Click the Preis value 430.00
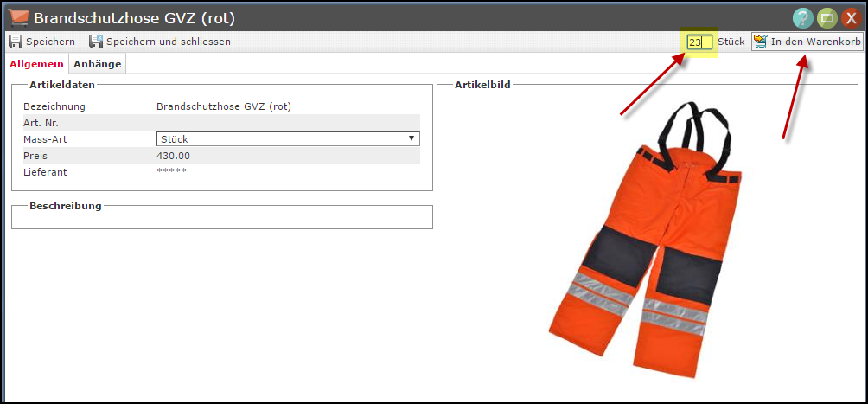868x404 pixels. point(174,156)
